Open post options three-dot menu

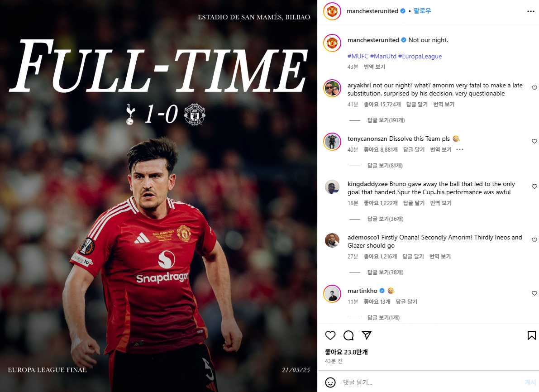[x=531, y=11]
